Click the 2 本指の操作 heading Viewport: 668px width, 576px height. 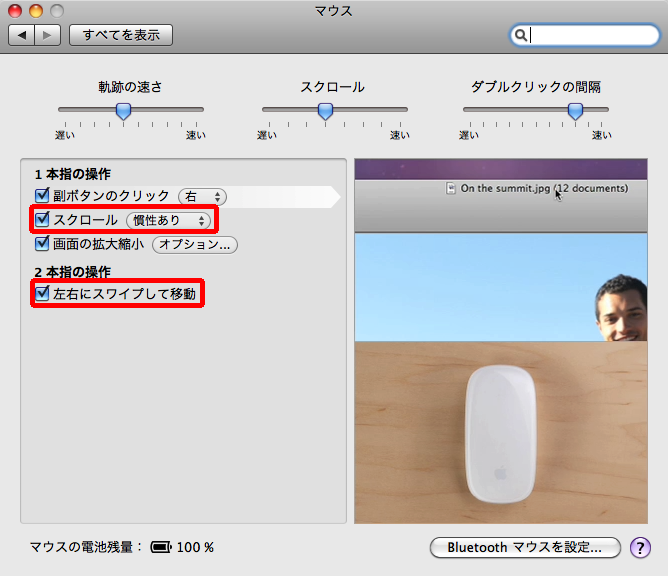(73, 272)
